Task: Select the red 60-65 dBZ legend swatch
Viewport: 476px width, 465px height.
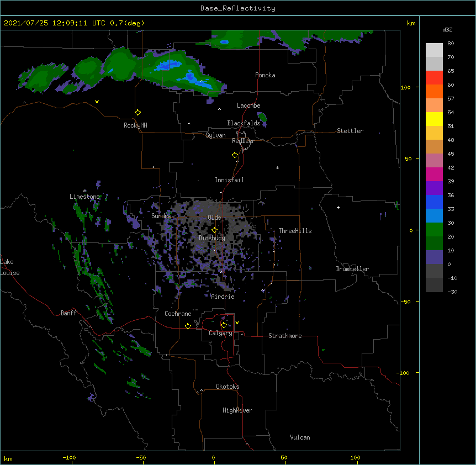Action: [434, 77]
